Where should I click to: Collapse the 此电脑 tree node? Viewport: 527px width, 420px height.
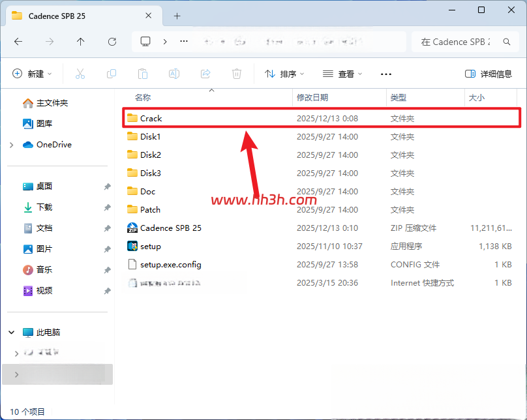pyautogui.click(x=12, y=333)
